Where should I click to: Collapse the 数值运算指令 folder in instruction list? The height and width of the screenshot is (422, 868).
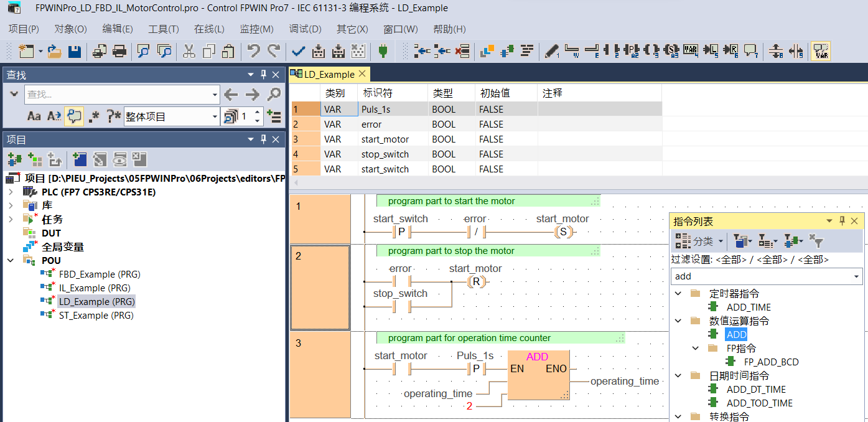pyautogui.click(x=678, y=321)
